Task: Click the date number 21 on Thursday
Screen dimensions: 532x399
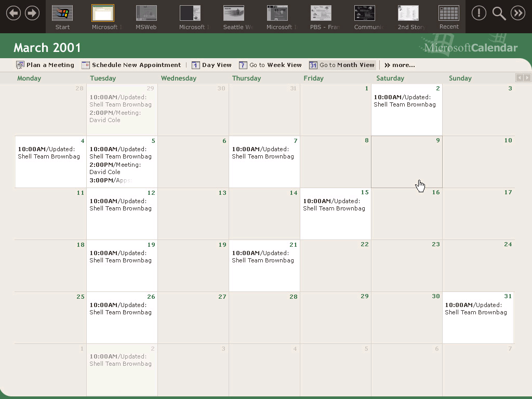Action: tap(293, 245)
